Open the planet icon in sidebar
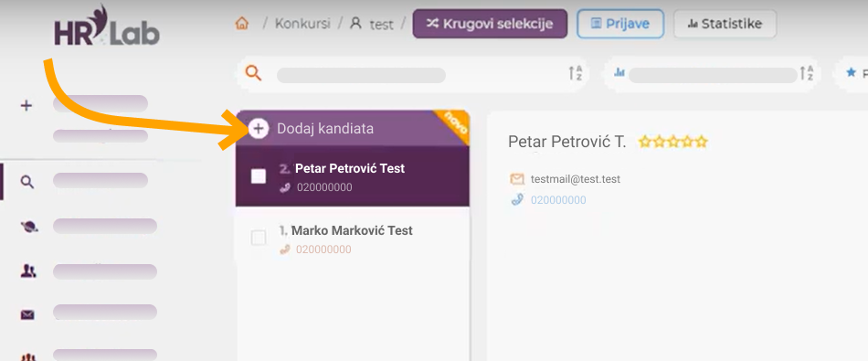Viewport: 868px width, 361px height. click(x=29, y=226)
